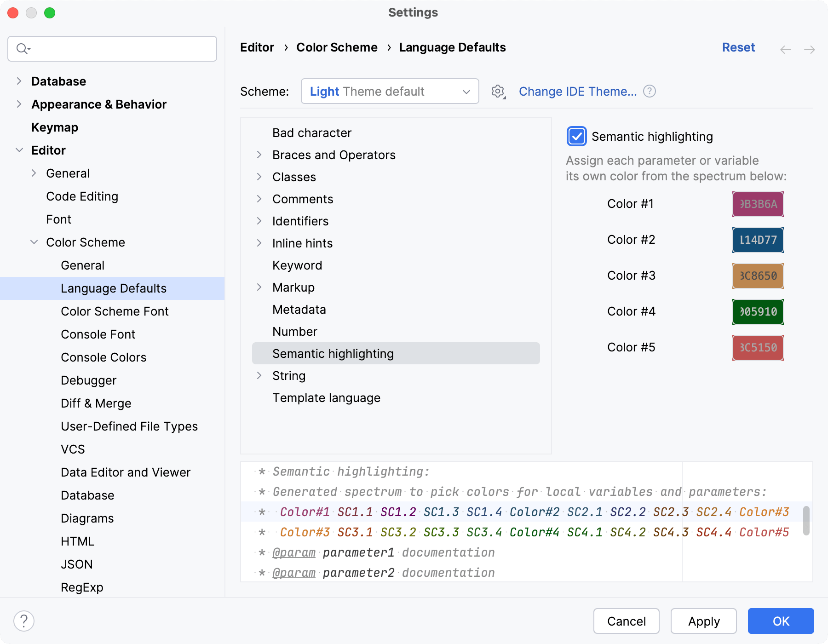828x644 pixels.
Task: Expand the Inline hints node
Action: coord(259,243)
